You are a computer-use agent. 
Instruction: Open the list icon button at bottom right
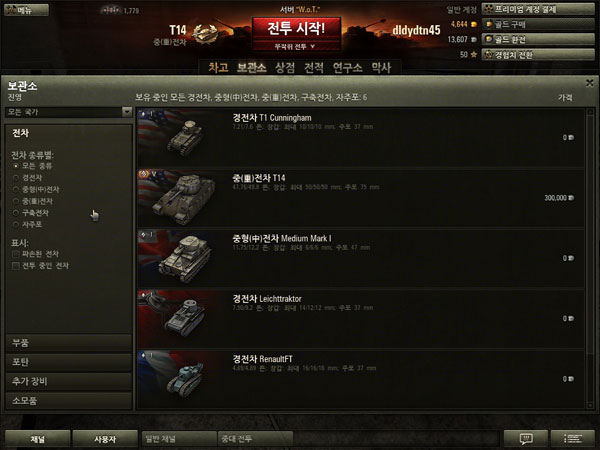(572, 439)
